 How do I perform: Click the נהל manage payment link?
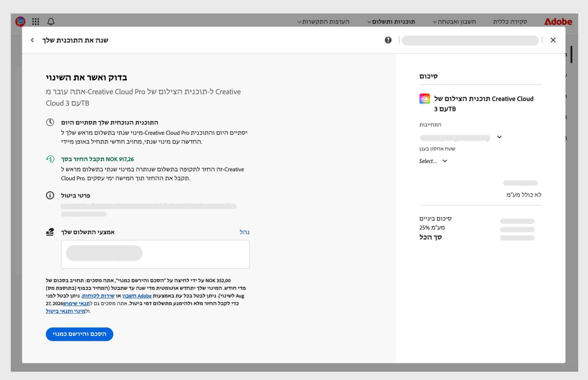click(244, 232)
